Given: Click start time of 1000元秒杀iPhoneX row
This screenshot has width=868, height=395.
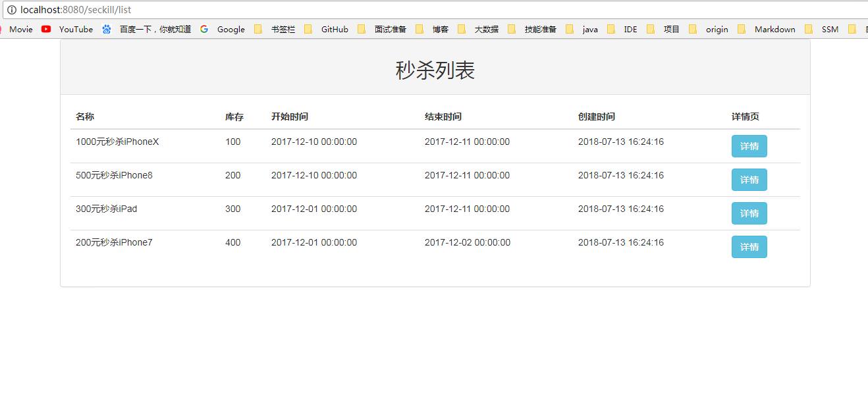Looking at the screenshot, I should (314, 142).
